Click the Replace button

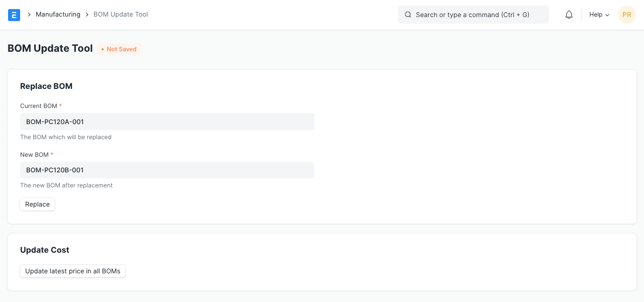[x=37, y=205]
